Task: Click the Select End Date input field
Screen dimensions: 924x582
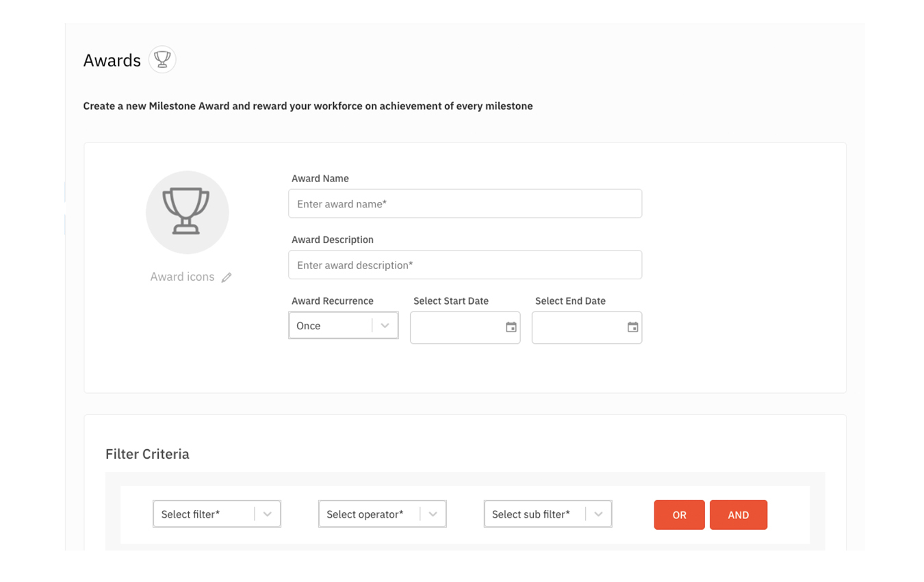Action: click(x=580, y=327)
